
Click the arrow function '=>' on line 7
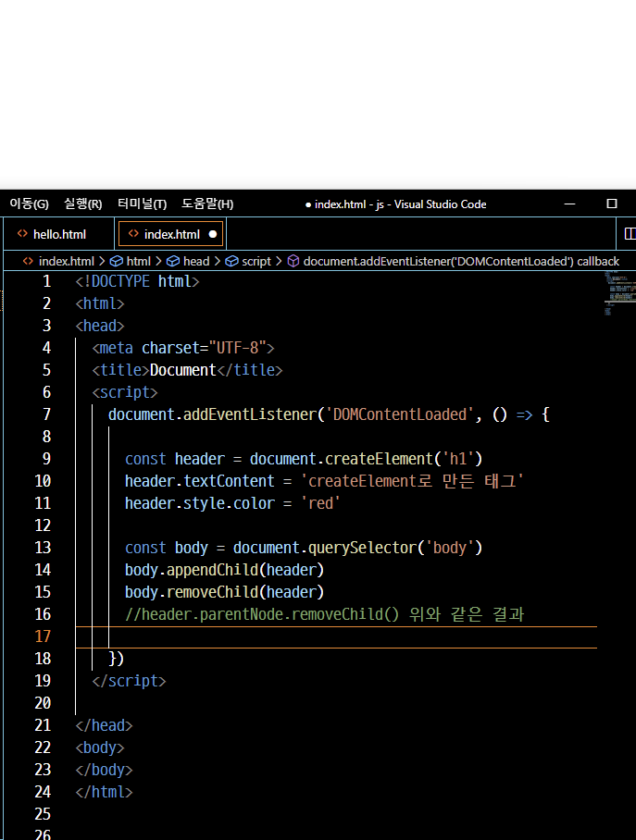pos(525,414)
